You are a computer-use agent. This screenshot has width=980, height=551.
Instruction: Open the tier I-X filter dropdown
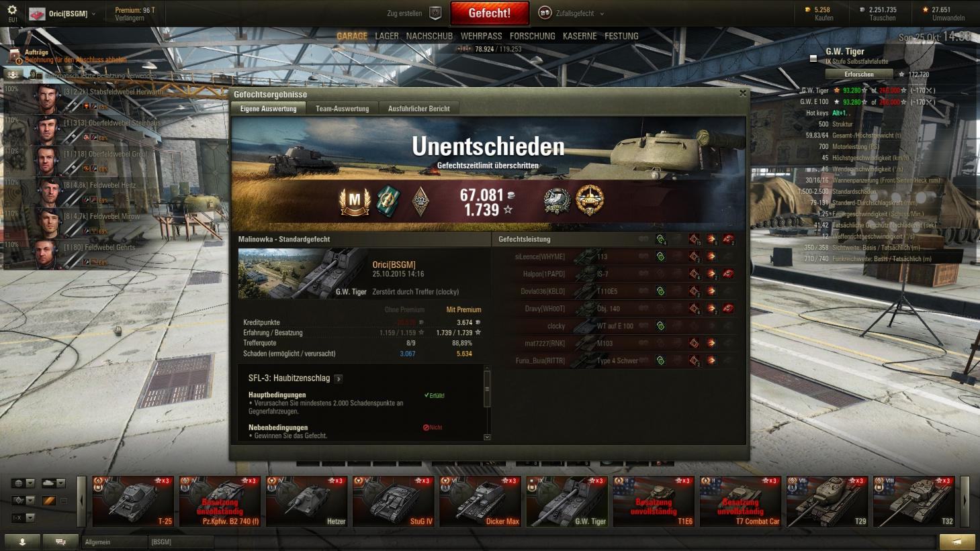(x=24, y=517)
